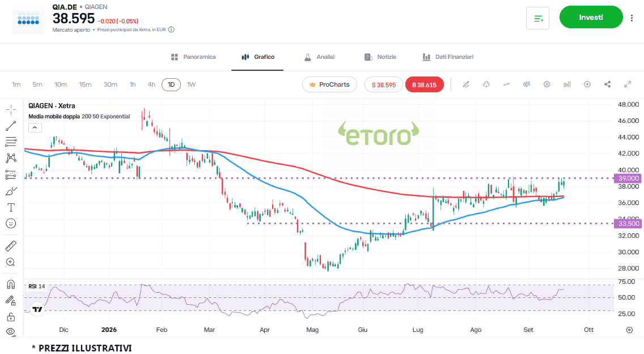Open the Notizie tab
The width and height of the screenshot is (644, 354).
click(380, 57)
